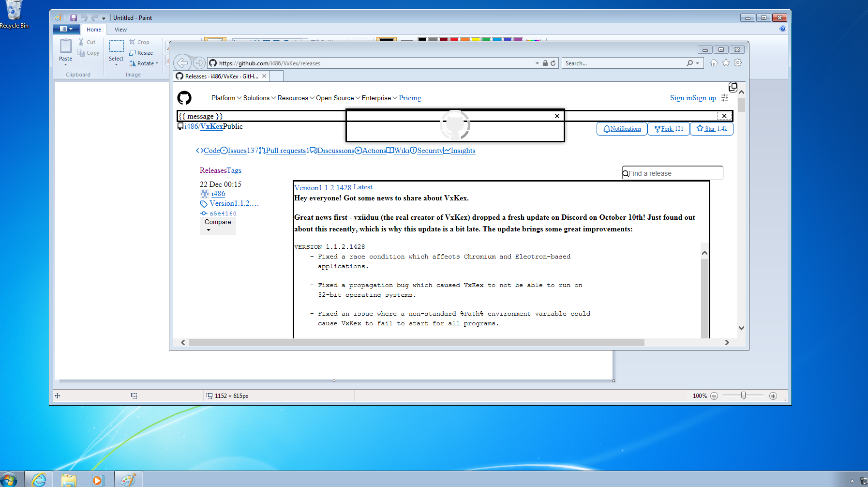The image size is (868, 487).
Task: Click the zoom out minus button in Paint
Action: (714, 396)
